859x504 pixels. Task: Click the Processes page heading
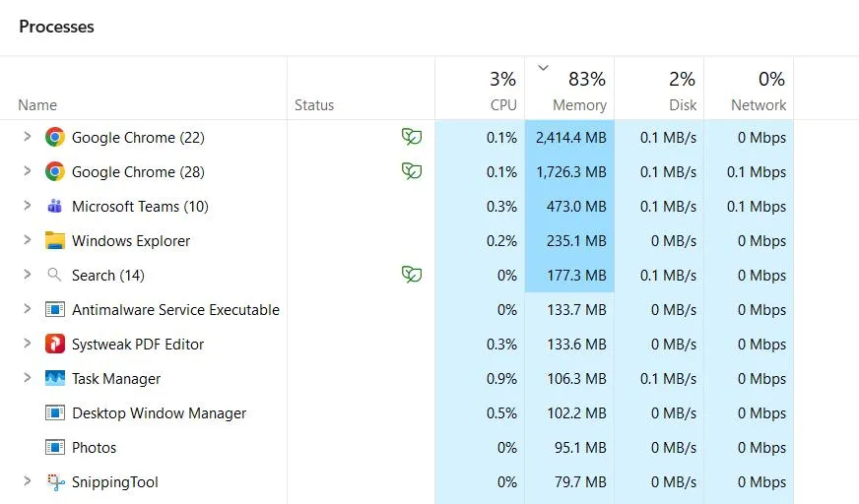(x=56, y=27)
